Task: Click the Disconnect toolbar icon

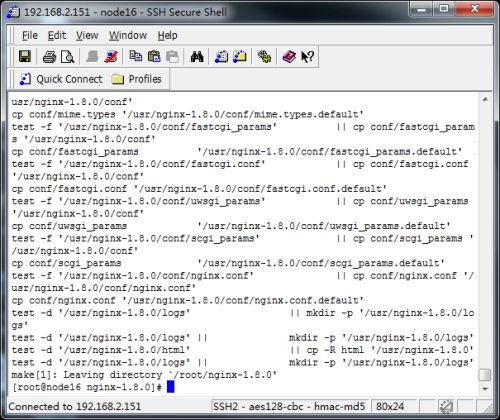Action: 110,57
